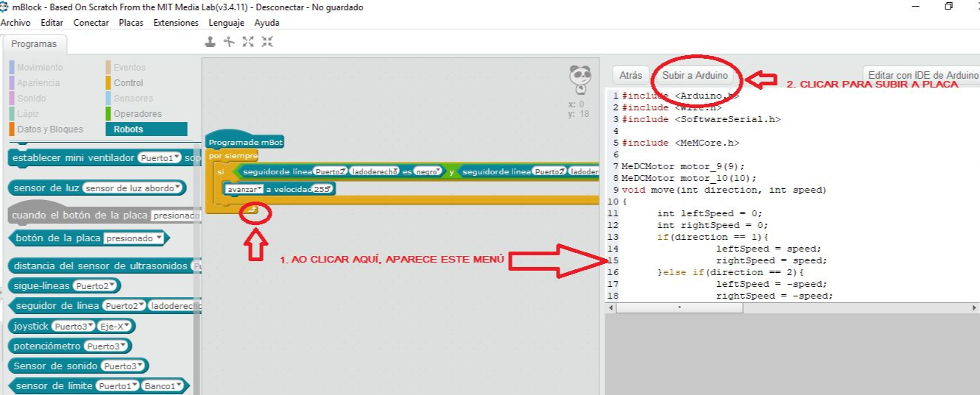Select the Operadores block category

[137, 114]
